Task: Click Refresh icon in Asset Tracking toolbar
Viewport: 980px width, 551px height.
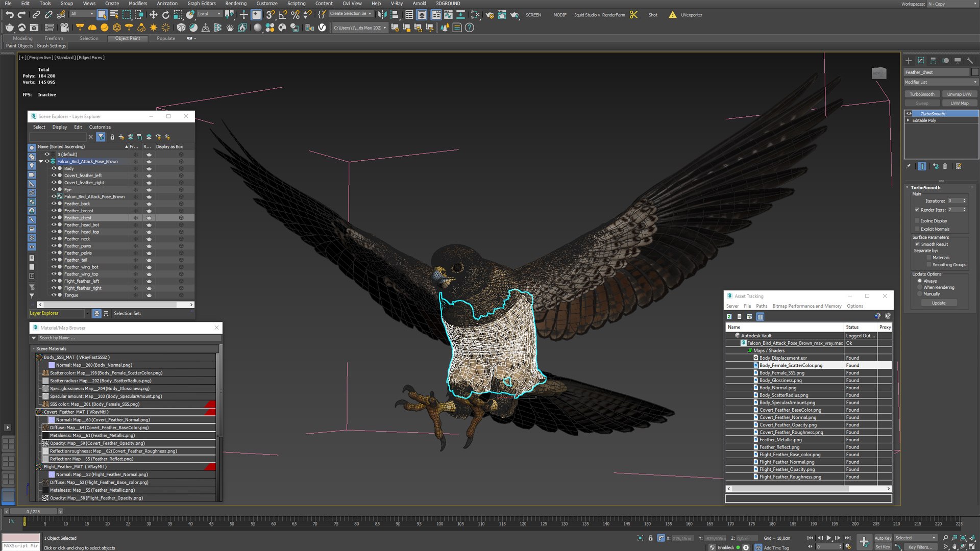Action: (x=729, y=317)
